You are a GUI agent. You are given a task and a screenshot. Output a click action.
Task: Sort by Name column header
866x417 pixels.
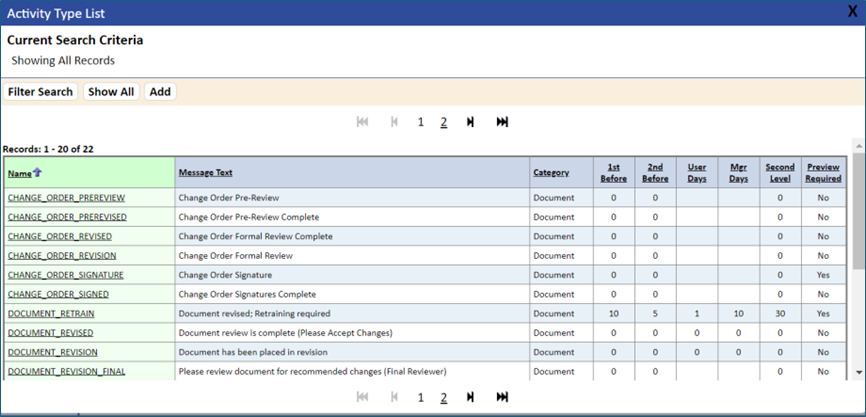tap(20, 173)
